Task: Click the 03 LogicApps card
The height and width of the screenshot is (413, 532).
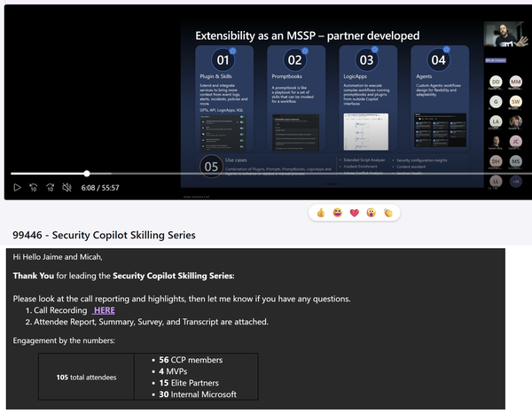Action: pos(368,97)
